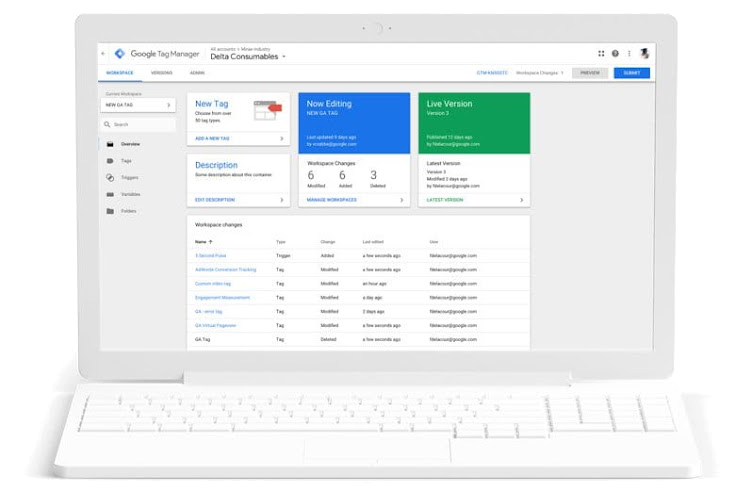Viewport: 750px width, 490px height.
Task: Click the 'a day ago' last edited cell
Action: [372, 297]
